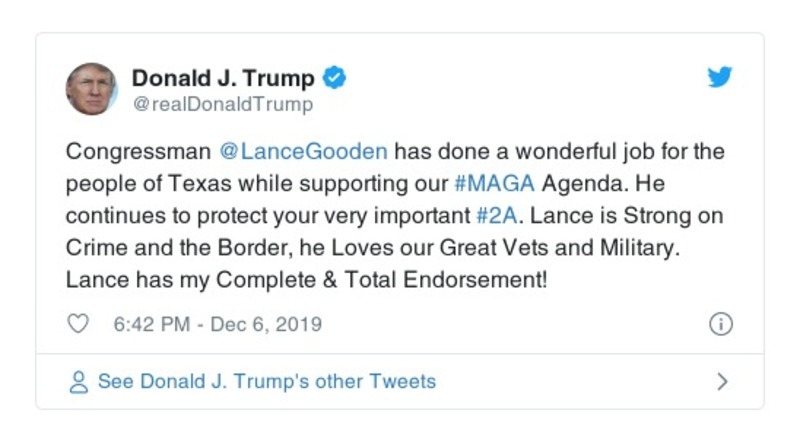See Donald J. Trump's other Tweets
The width and height of the screenshot is (800, 445).
[266, 381]
